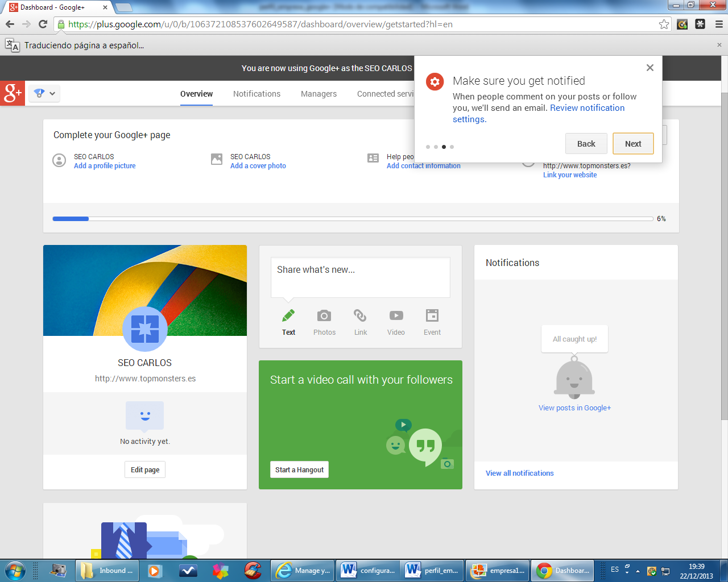
Task: Switch to Internet Explorer Manage window in taskbar
Action: pyautogui.click(x=302, y=571)
